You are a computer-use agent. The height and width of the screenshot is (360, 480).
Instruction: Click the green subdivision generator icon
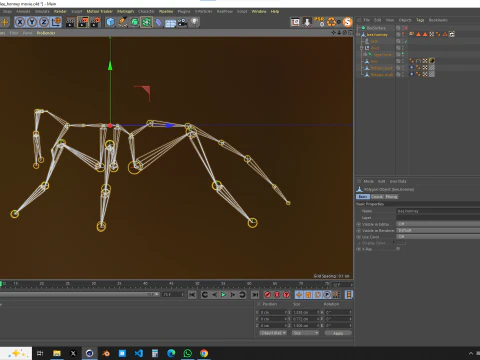click(x=135, y=22)
